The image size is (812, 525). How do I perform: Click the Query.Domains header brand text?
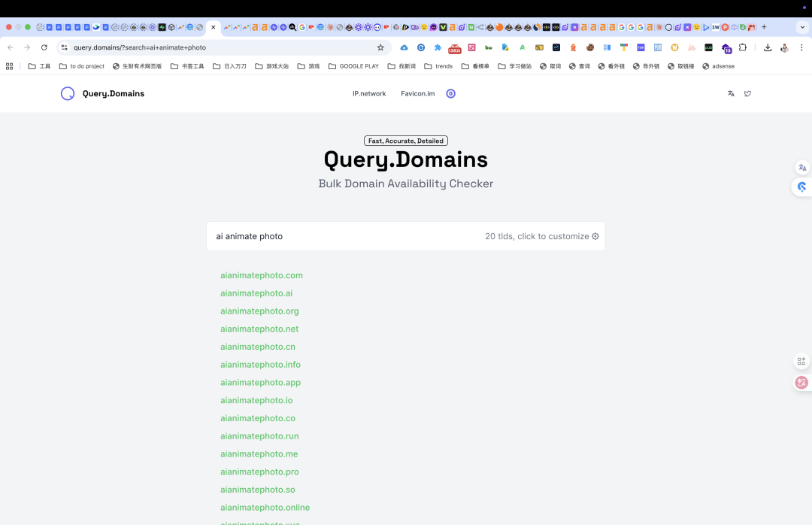(114, 94)
